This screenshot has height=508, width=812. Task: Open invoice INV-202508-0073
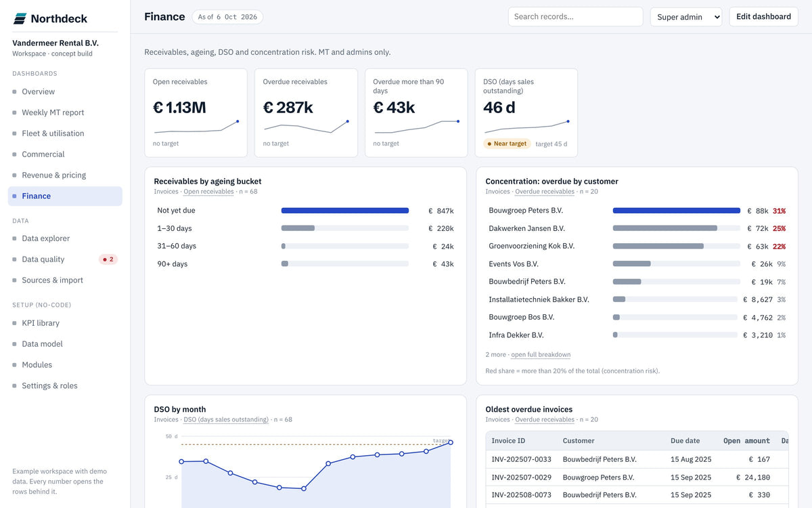(x=521, y=494)
